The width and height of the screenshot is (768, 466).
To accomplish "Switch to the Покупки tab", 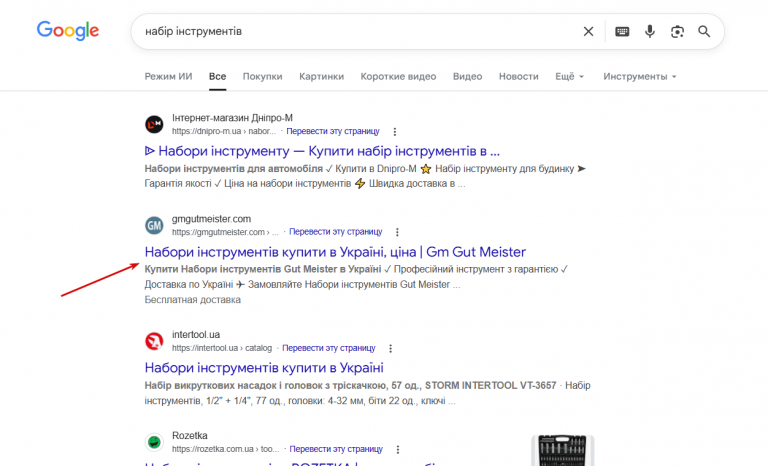I will point(262,76).
